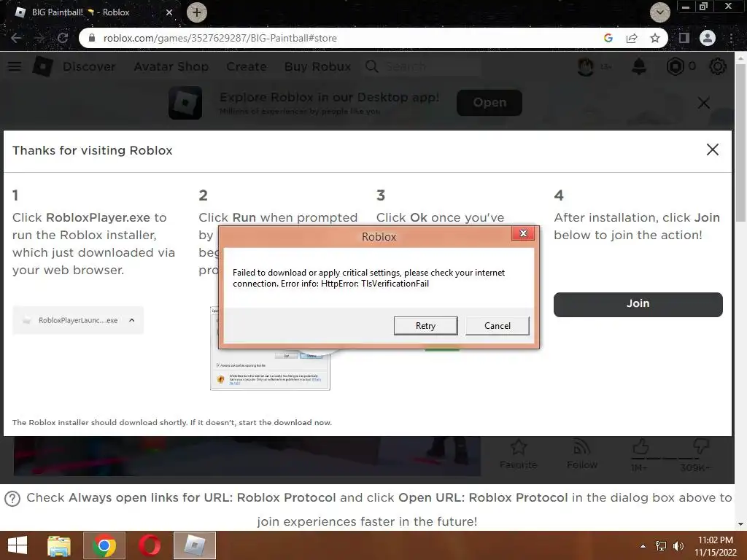Image resolution: width=747 pixels, height=560 pixels.
Task: Click Retry in the Roblox error dialog
Action: [x=425, y=326]
